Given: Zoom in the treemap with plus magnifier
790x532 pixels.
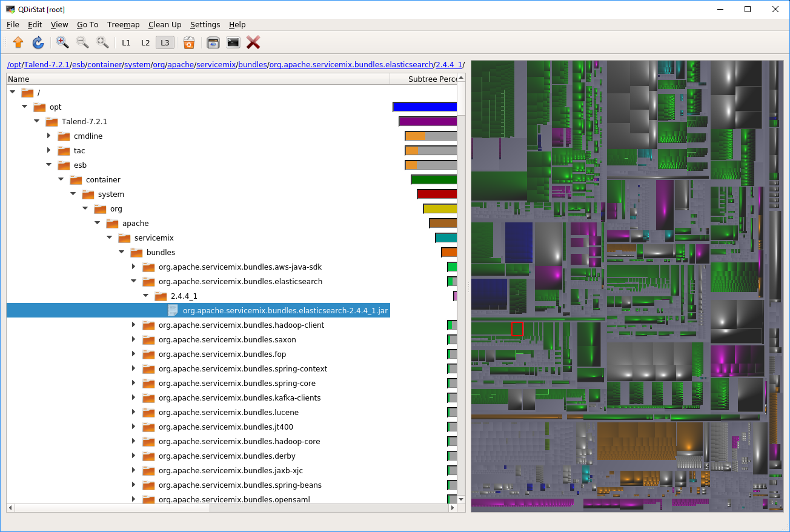Looking at the screenshot, I should point(62,42).
